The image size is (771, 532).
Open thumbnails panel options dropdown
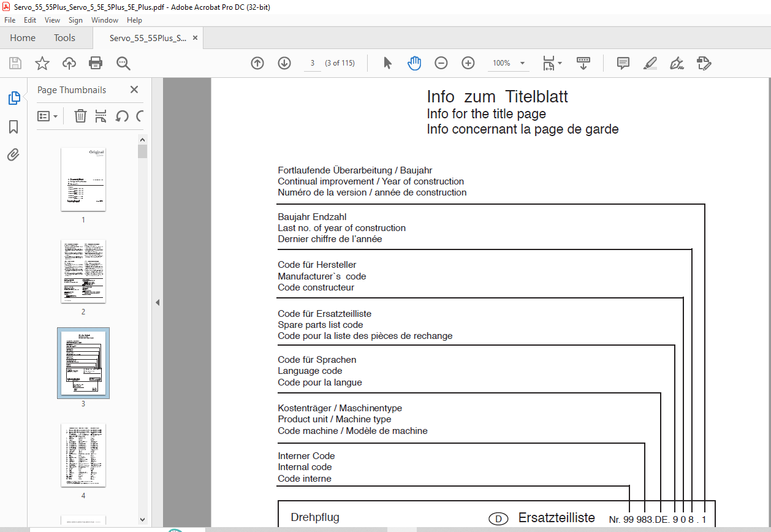click(47, 116)
